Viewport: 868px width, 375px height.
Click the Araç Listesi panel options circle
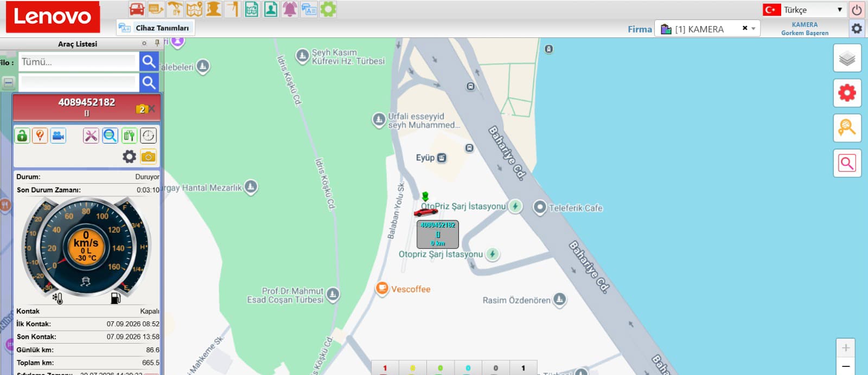pos(144,43)
